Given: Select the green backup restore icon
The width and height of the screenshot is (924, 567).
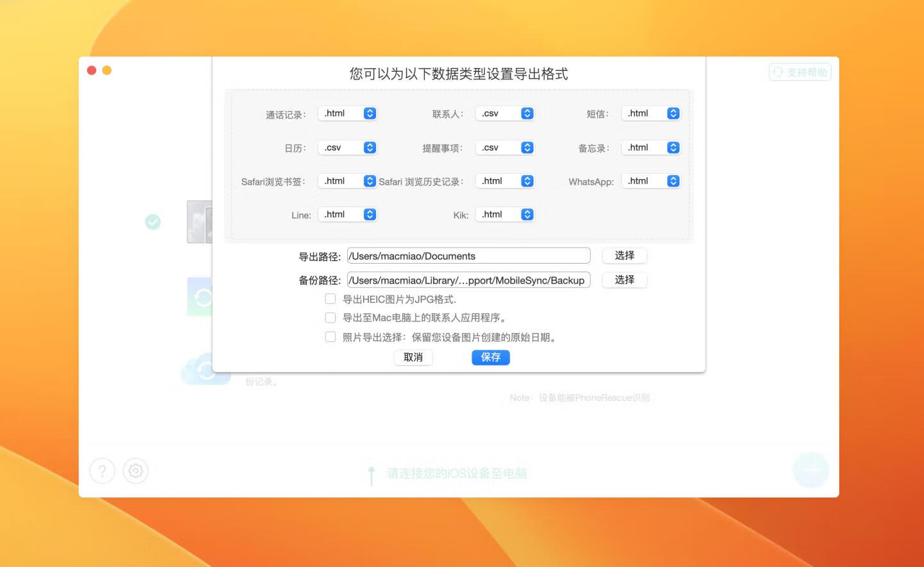Looking at the screenshot, I should 200,297.
